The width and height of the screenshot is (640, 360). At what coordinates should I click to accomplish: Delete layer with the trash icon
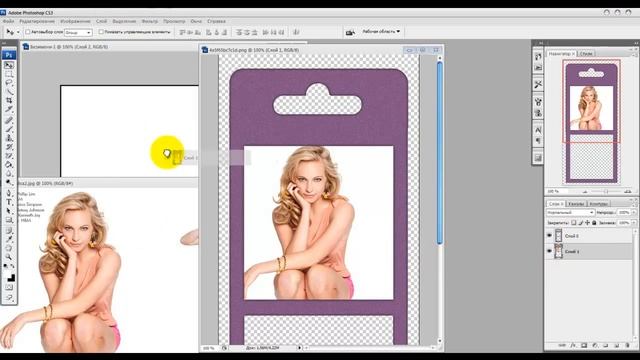coord(627,345)
